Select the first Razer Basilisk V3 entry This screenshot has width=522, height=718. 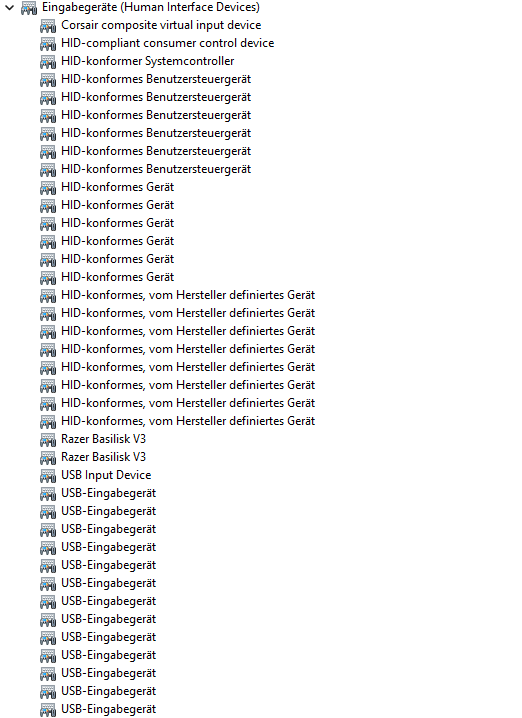pos(103,439)
